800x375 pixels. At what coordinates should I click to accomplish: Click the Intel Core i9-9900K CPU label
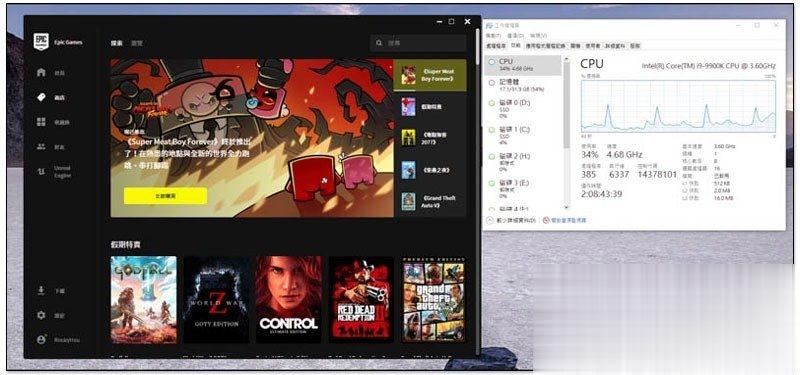709,66
